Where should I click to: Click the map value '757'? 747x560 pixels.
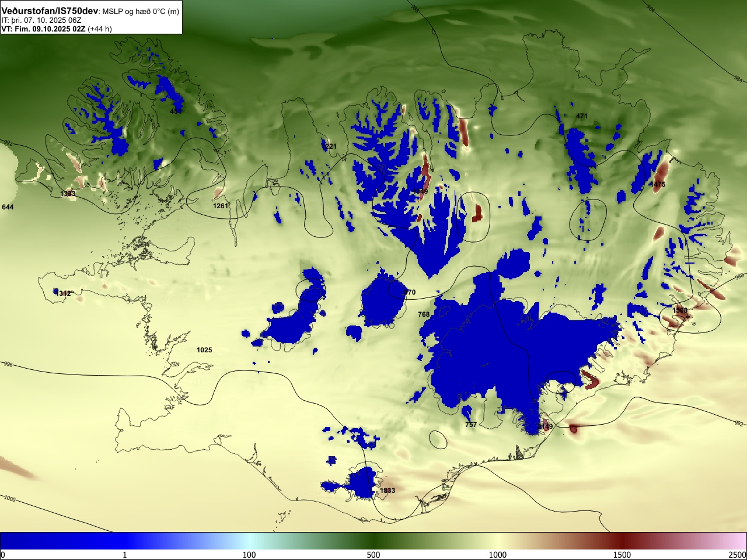click(x=471, y=425)
